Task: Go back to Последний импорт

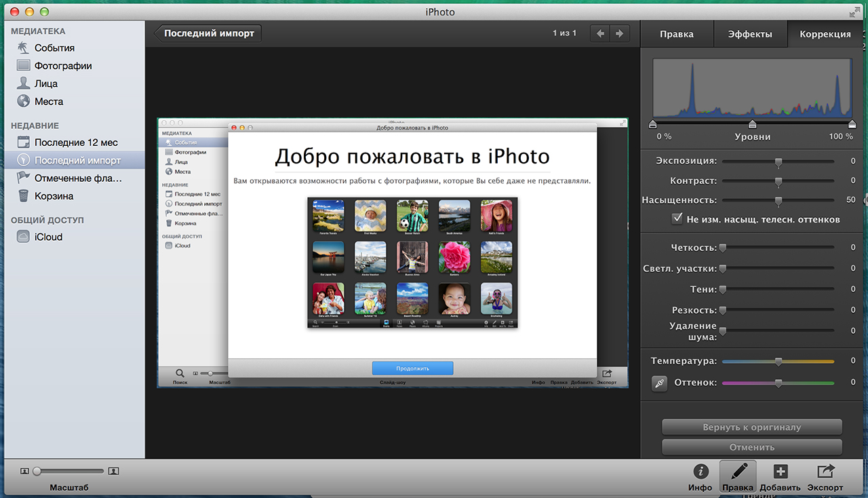Action: point(207,33)
